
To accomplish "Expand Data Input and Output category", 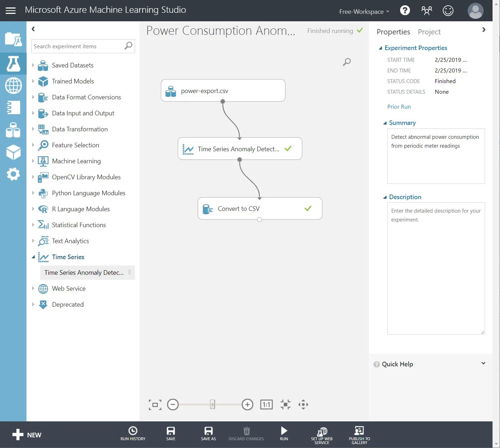I will pyautogui.click(x=33, y=113).
